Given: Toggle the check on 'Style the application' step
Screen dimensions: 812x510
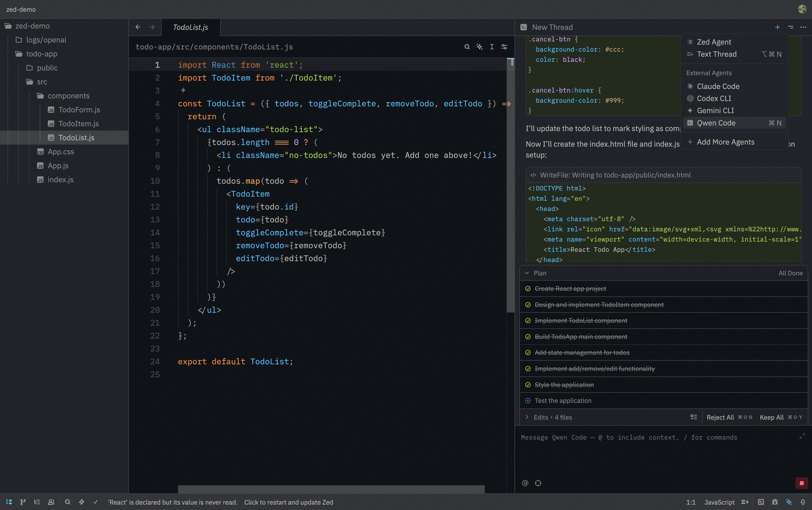Looking at the screenshot, I should pyautogui.click(x=528, y=385).
